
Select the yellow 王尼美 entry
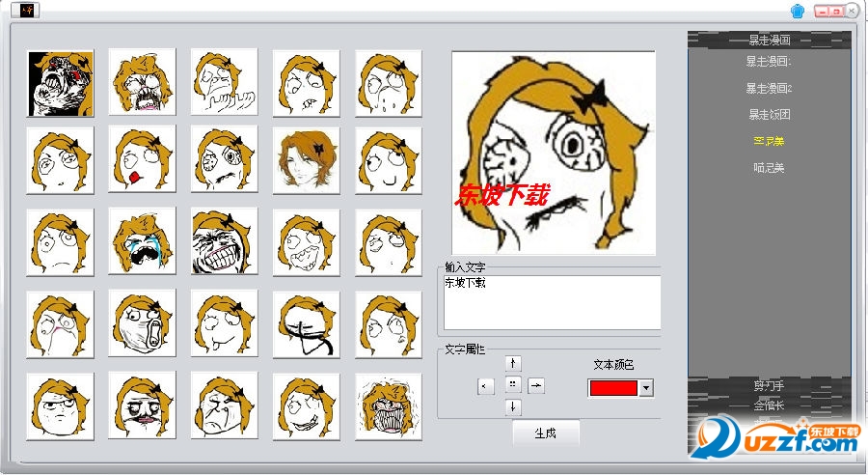[769, 141]
